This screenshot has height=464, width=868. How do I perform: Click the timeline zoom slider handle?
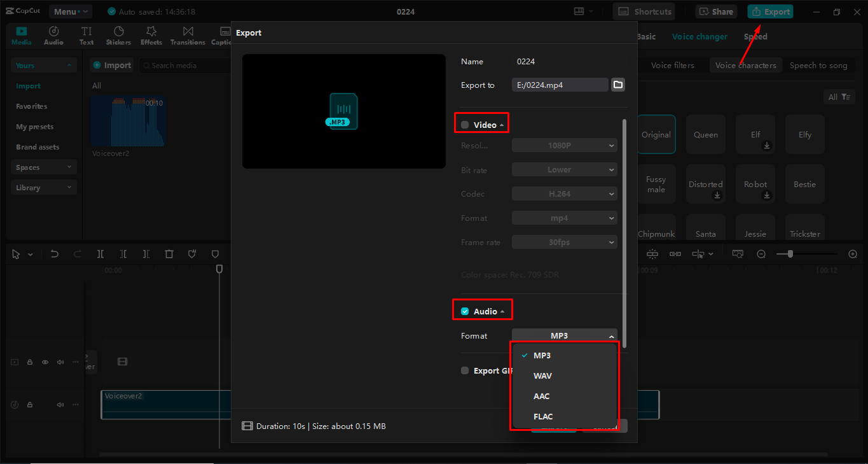tap(790, 254)
